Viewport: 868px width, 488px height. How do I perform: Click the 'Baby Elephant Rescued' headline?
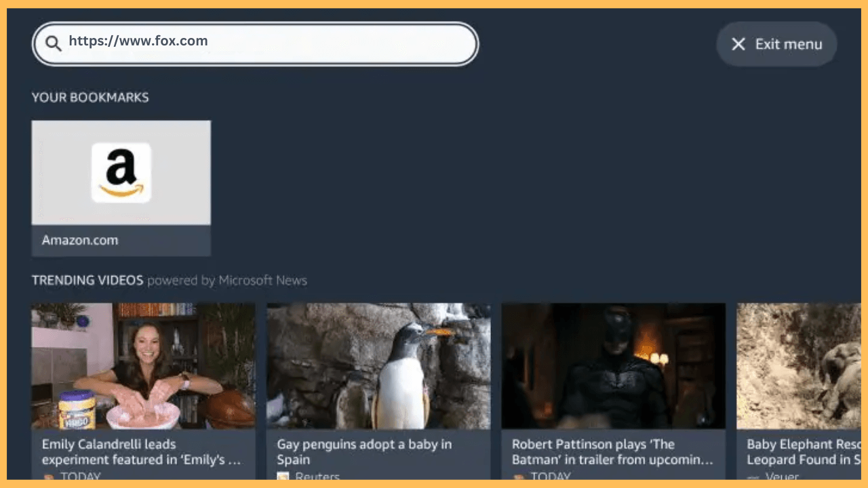click(803, 452)
